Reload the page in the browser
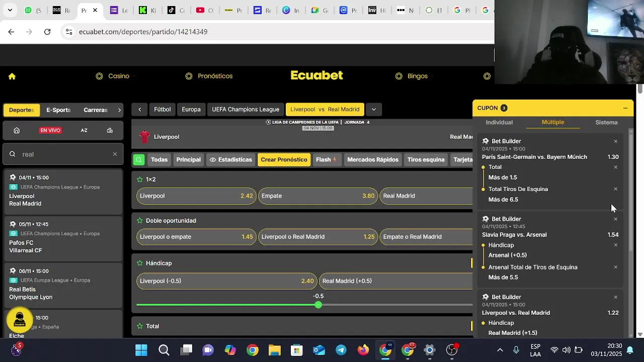The width and height of the screenshot is (644, 362). [47, 32]
